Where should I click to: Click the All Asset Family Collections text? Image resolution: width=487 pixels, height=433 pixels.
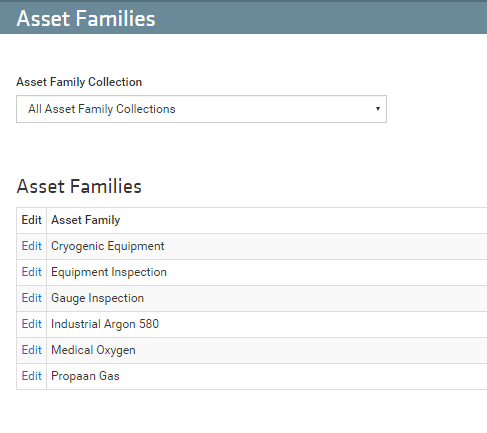[x=102, y=109]
